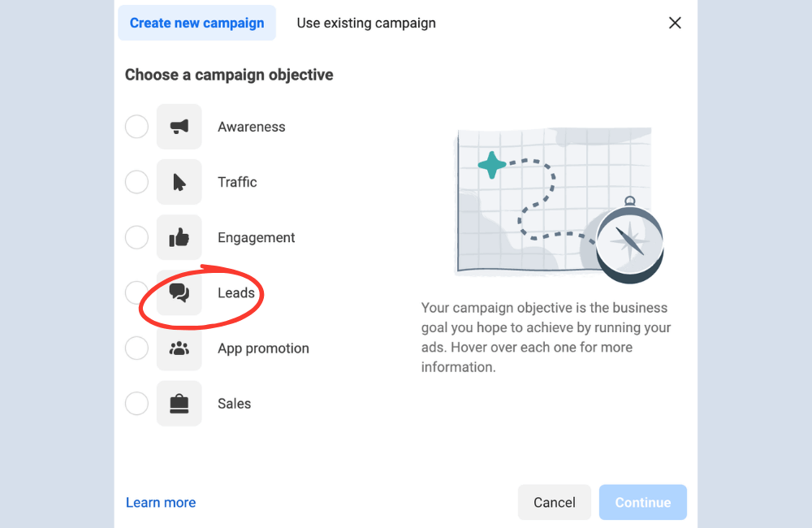Select the Engagement radio button
Image resolution: width=812 pixels, height=528 pixels.
(136, 237)
